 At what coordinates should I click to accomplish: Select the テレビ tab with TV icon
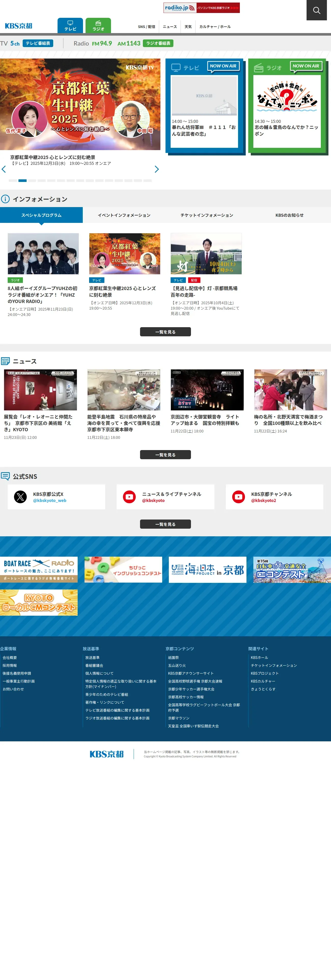(70, 25)
